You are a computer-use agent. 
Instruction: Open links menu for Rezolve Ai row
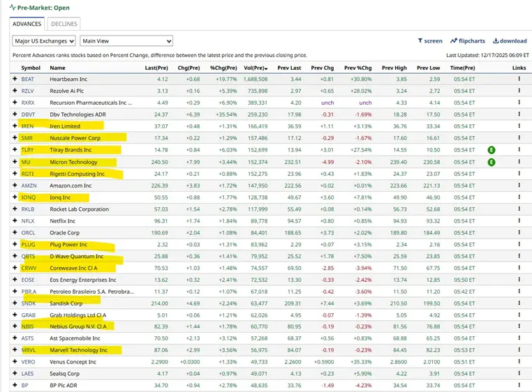click(x=519, y=91)
